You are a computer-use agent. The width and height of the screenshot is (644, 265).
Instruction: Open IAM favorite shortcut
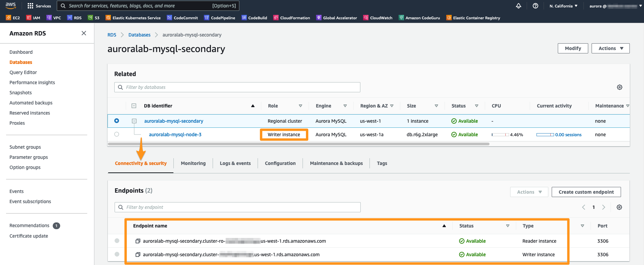(x=33, y=18)
